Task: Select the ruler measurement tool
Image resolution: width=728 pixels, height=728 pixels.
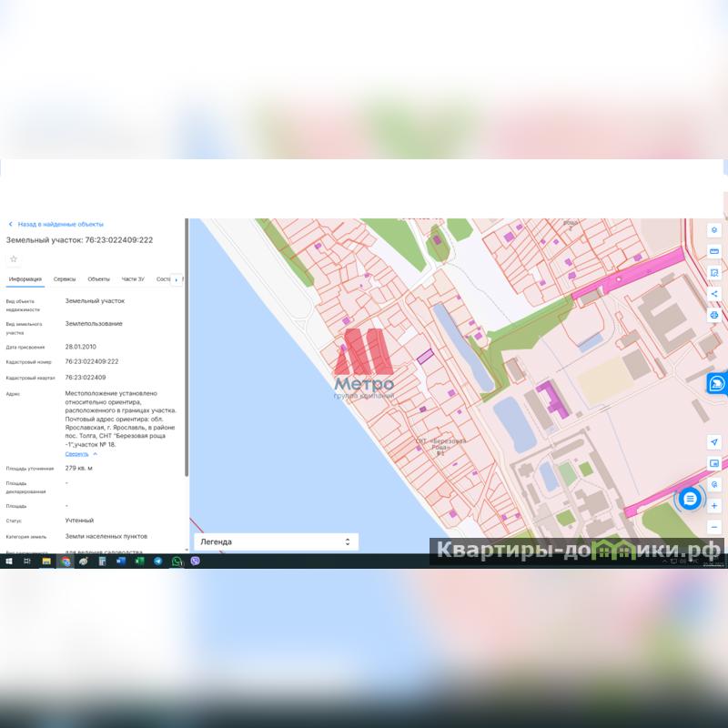Action: (x=714, y=251)
